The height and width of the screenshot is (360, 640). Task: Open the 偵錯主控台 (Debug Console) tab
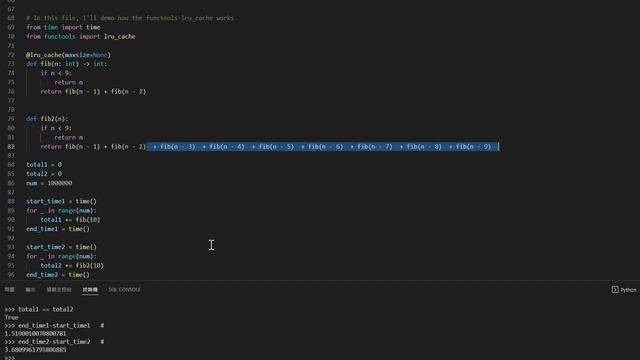pyautogui.click(x=59, y=289)
